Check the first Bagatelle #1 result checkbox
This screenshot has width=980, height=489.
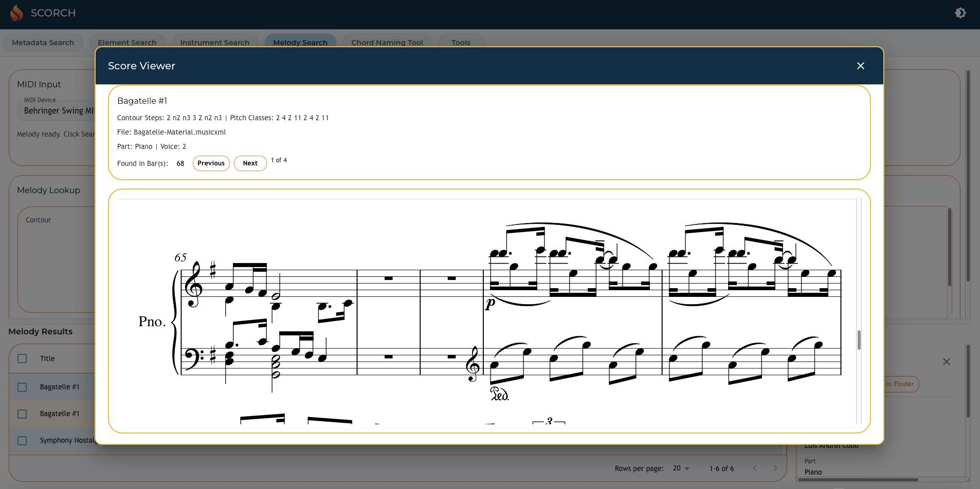[22, 387]
